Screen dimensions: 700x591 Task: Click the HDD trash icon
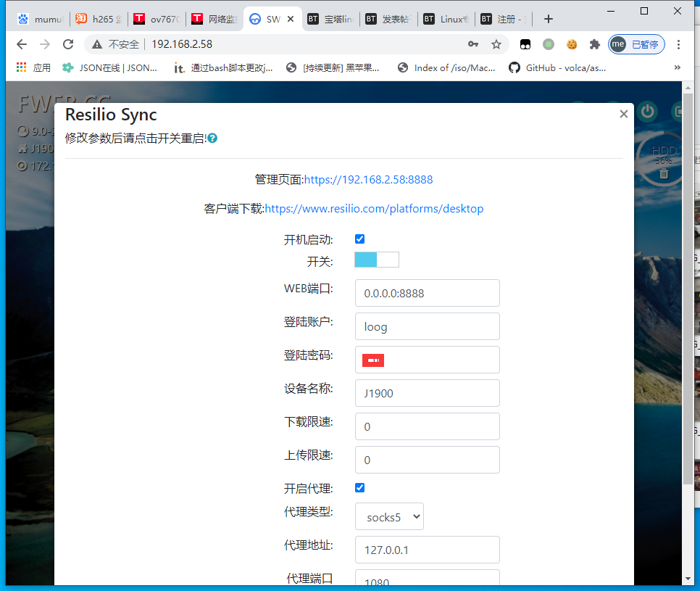coord(664,174)
